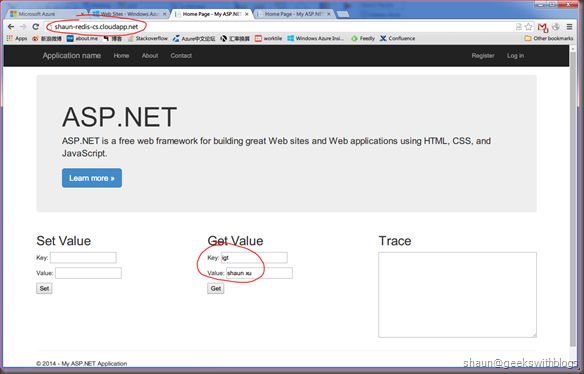Viewport: 584px width, 374px height.
Task: Close the Microsoft Azure tab
Action: point(82,14)
